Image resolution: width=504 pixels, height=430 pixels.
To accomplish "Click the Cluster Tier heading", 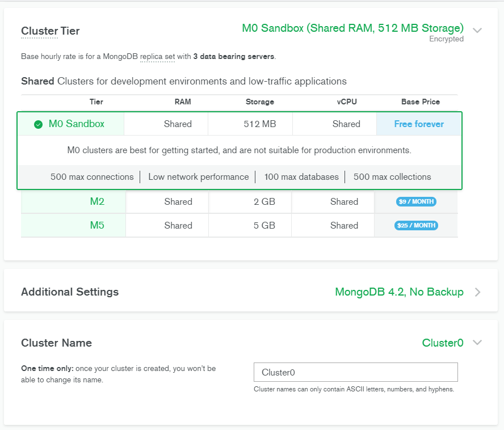I will [50, 31].
